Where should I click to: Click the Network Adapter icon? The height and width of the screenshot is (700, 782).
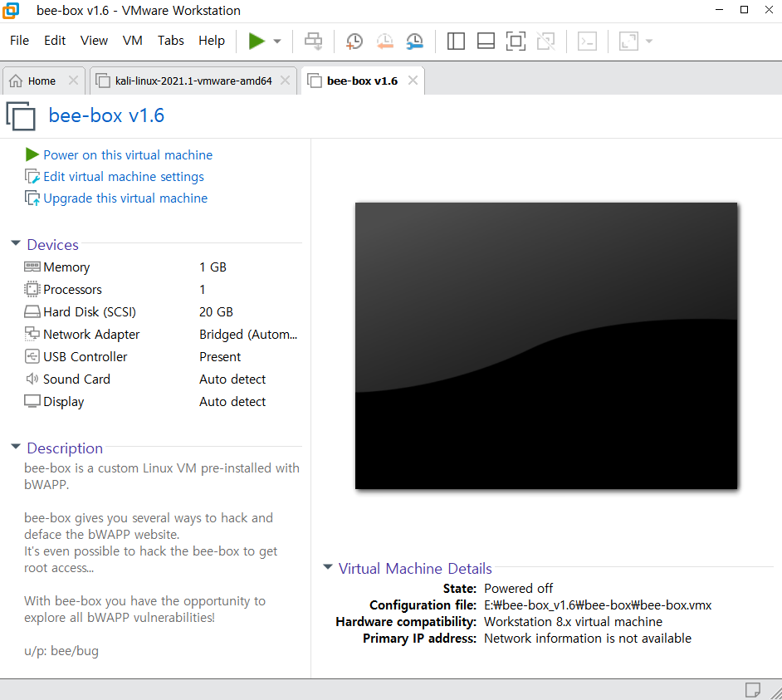click(32, 334)
